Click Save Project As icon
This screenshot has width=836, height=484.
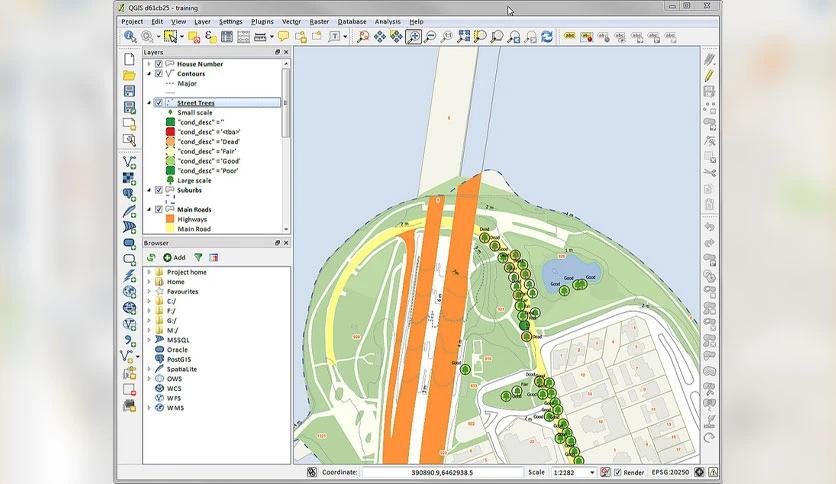[129, 107]
